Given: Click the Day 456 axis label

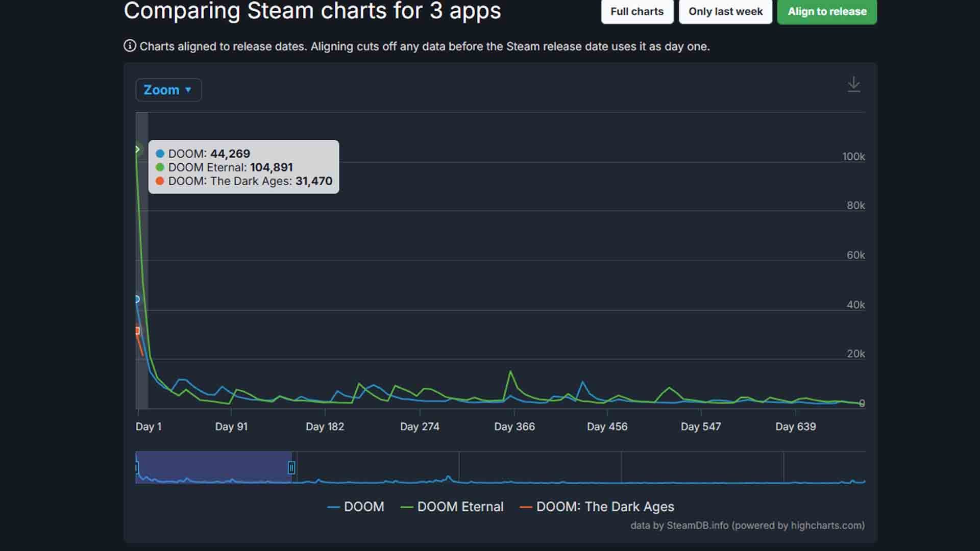Looking at the screenshot, I should point(607,427).
